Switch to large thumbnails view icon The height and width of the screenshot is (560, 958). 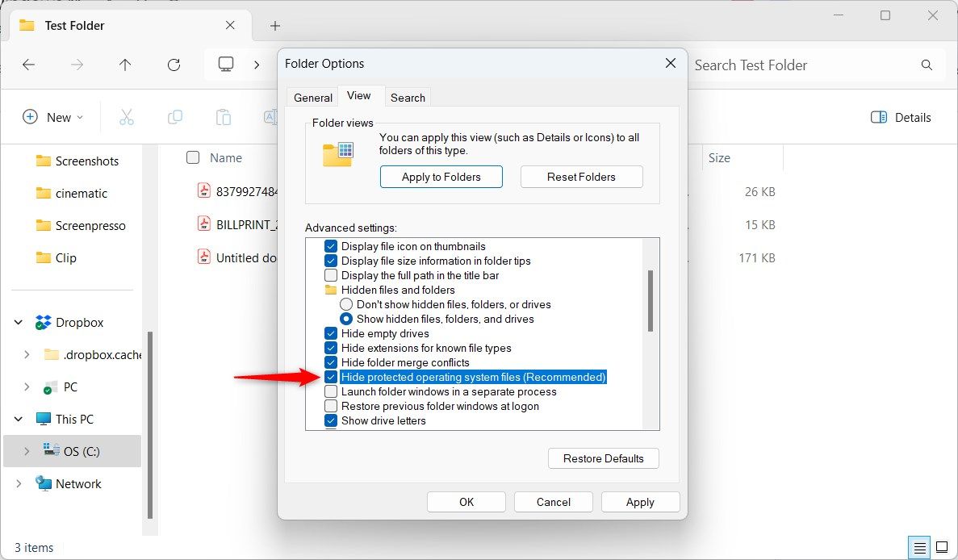click(942, 547)
